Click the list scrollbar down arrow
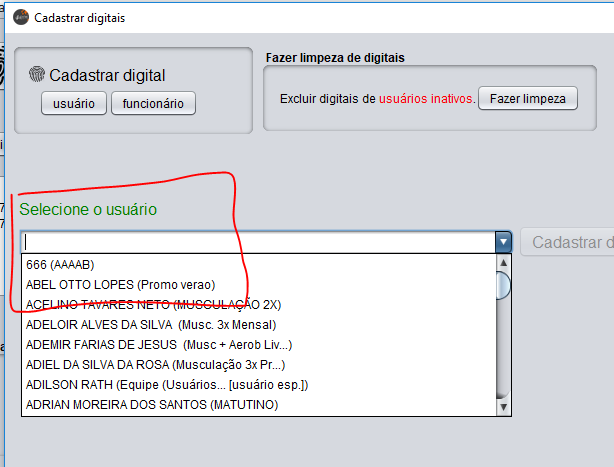Screen dimensions: 614x467 click(x=504, y=406)
